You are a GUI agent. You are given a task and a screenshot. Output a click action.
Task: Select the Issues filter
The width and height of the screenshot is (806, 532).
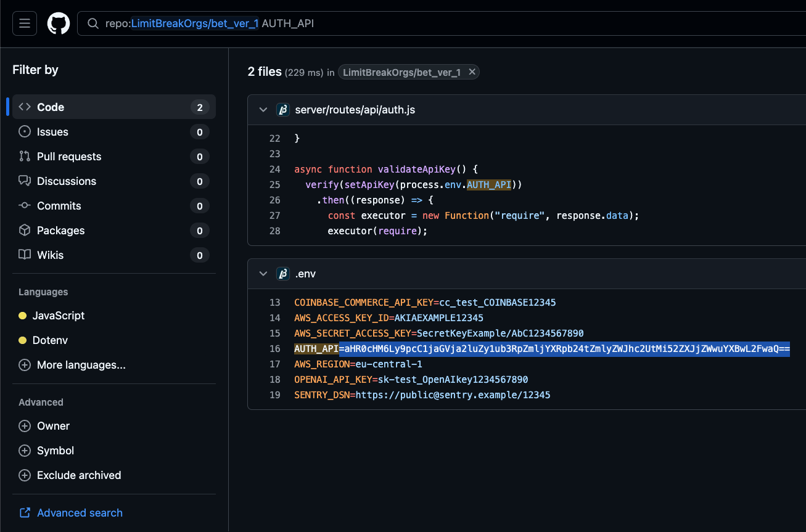tap(114, 132)
